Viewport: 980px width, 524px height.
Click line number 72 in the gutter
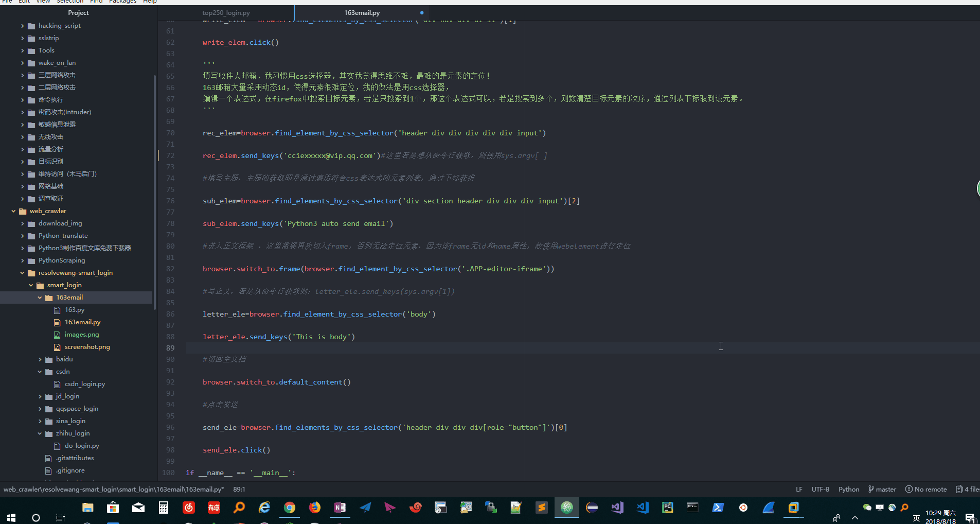pos(170,155)
